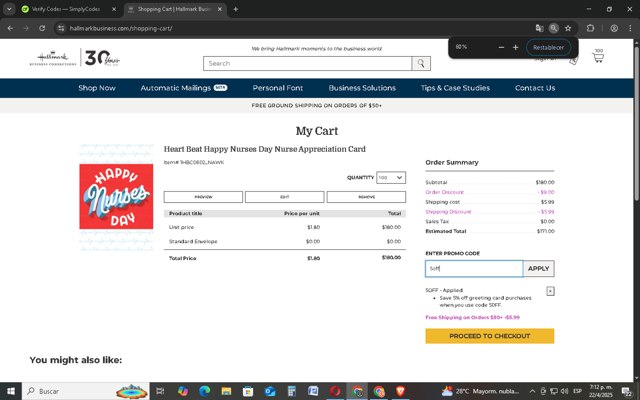Viewport: 640px width, 400px height.
Task: Open Business Solutions menu item
Action: pos(362,88)
